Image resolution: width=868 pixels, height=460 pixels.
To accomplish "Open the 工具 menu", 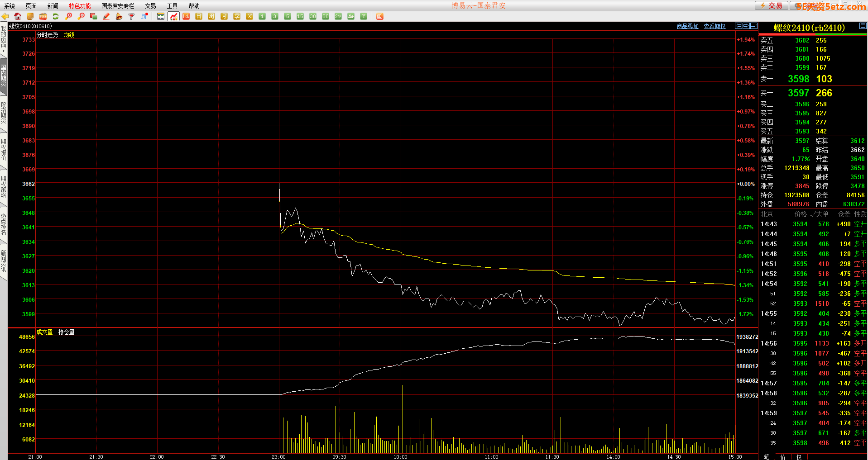I will [x=172, y=6].
